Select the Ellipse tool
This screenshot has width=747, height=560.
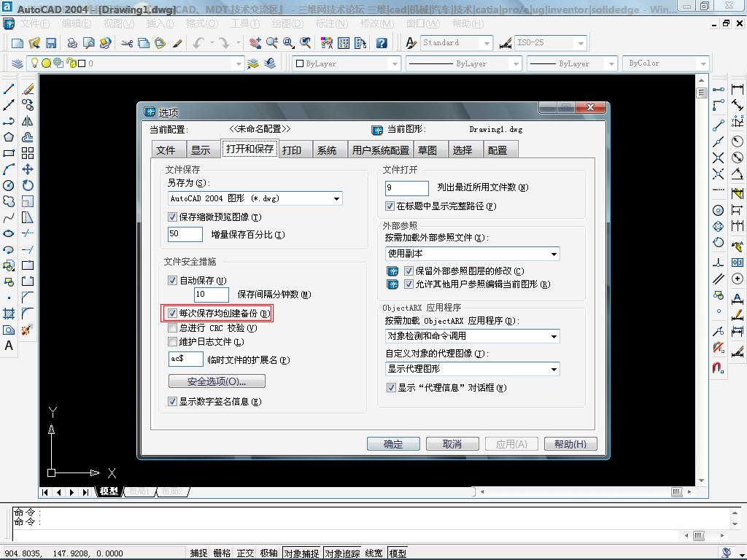point(9,233)
